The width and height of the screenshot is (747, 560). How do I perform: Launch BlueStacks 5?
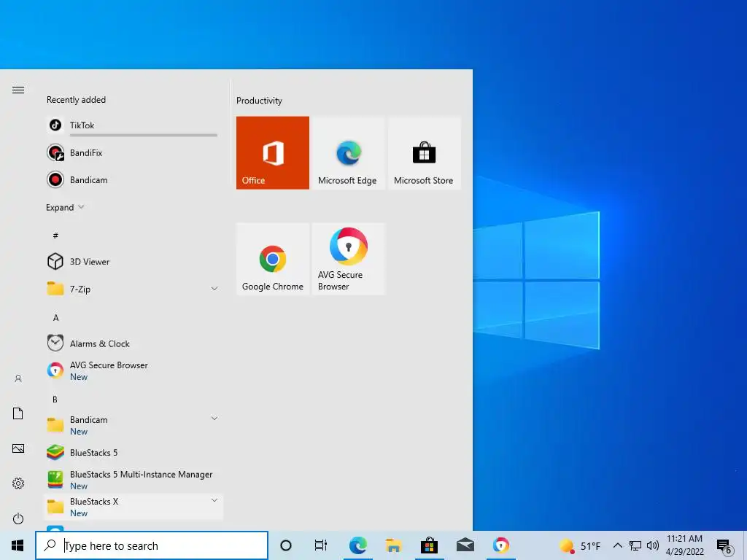pos(133,452)
